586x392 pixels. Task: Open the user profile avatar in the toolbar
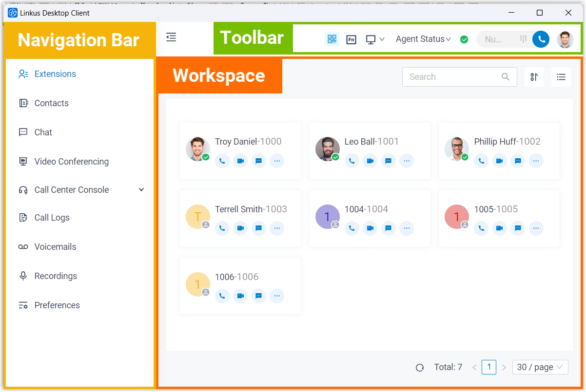pos(565,39)
